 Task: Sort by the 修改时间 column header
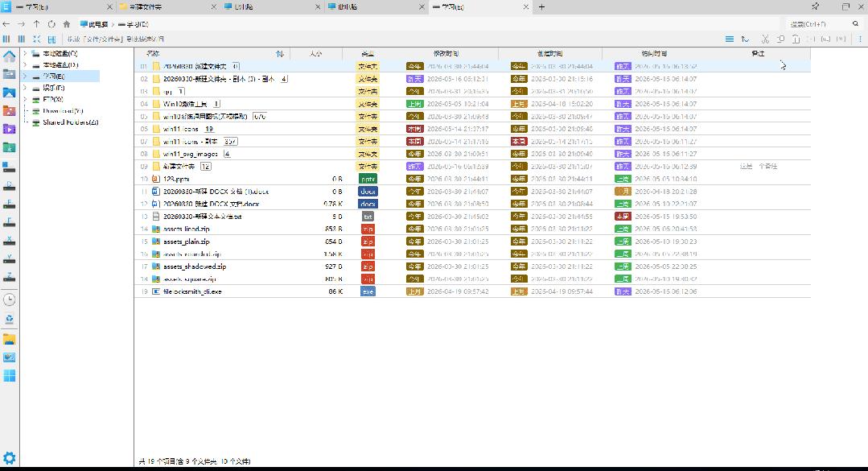tap(446, 54)
